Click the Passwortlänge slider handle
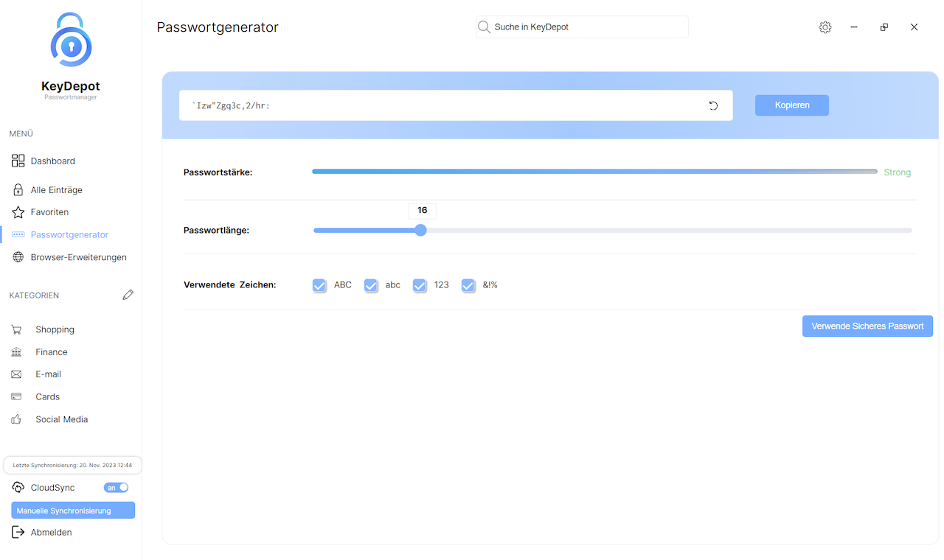 [x=420, y=230]
